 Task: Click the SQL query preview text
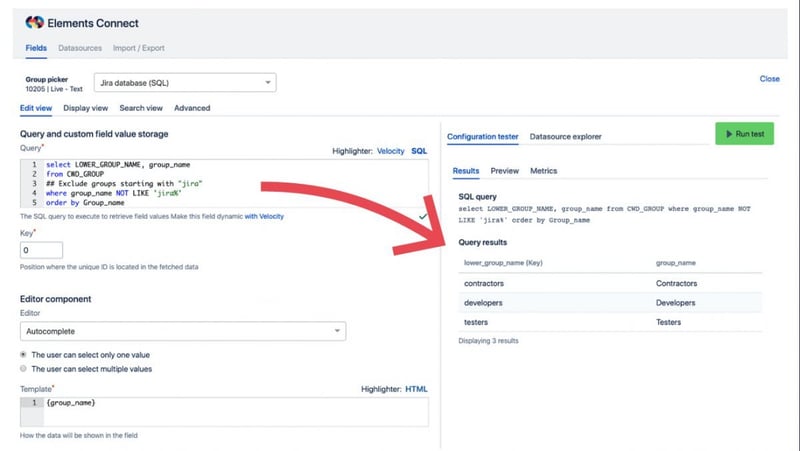[604, 214]
